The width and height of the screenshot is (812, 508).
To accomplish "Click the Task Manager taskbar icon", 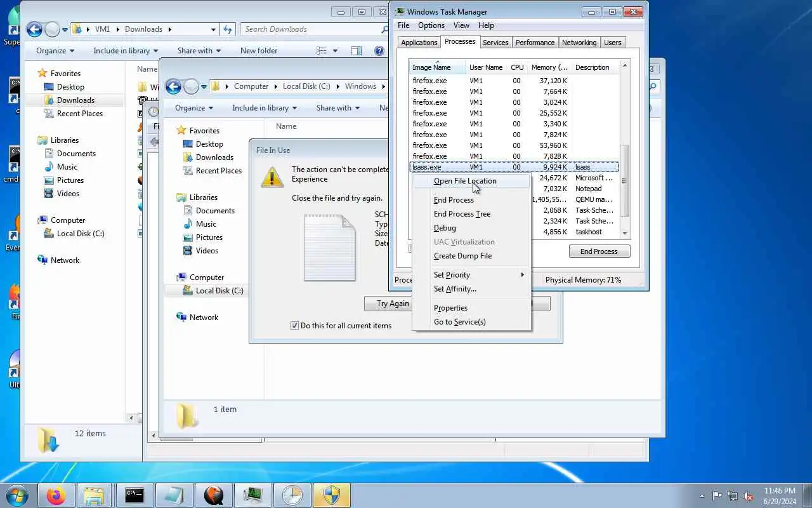I will pyautogui.click(x=252, y=495).
